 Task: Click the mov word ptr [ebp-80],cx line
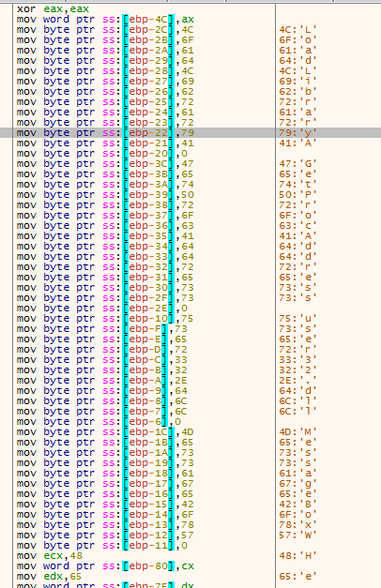coord(105,565)
